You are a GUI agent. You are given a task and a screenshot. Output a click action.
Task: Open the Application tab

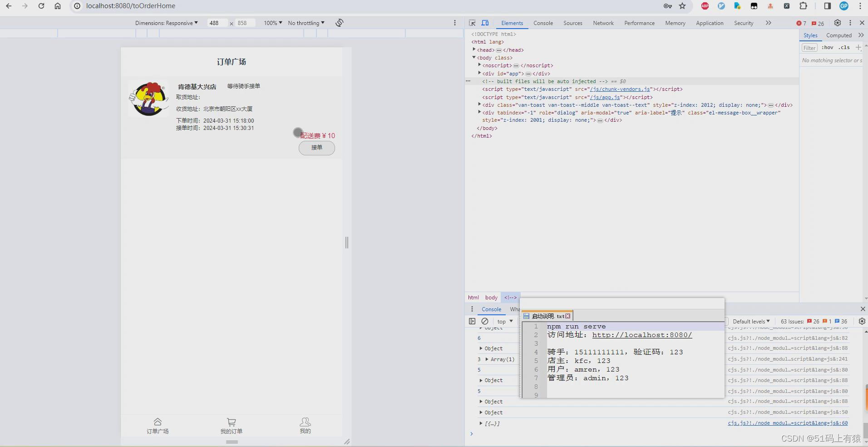point(710,23)
